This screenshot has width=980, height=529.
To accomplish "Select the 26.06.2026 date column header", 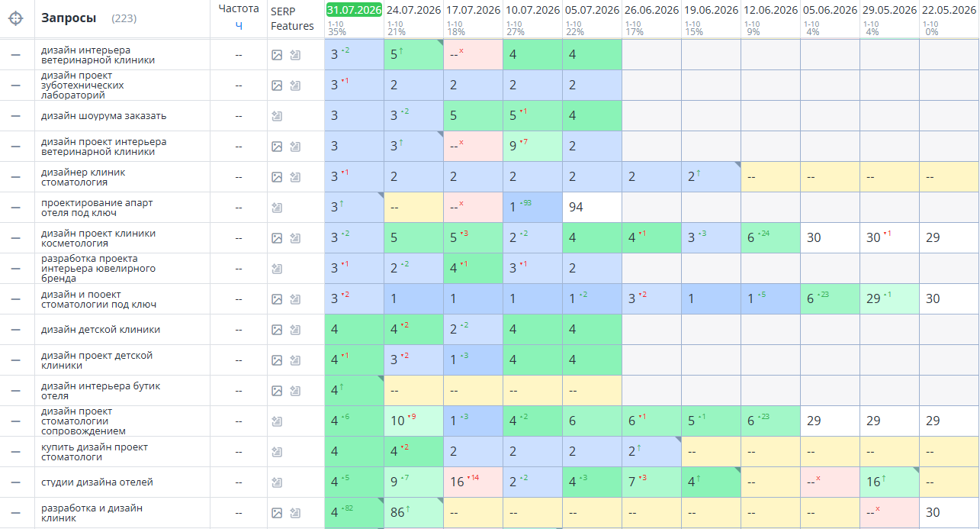I will click(651, 10).
